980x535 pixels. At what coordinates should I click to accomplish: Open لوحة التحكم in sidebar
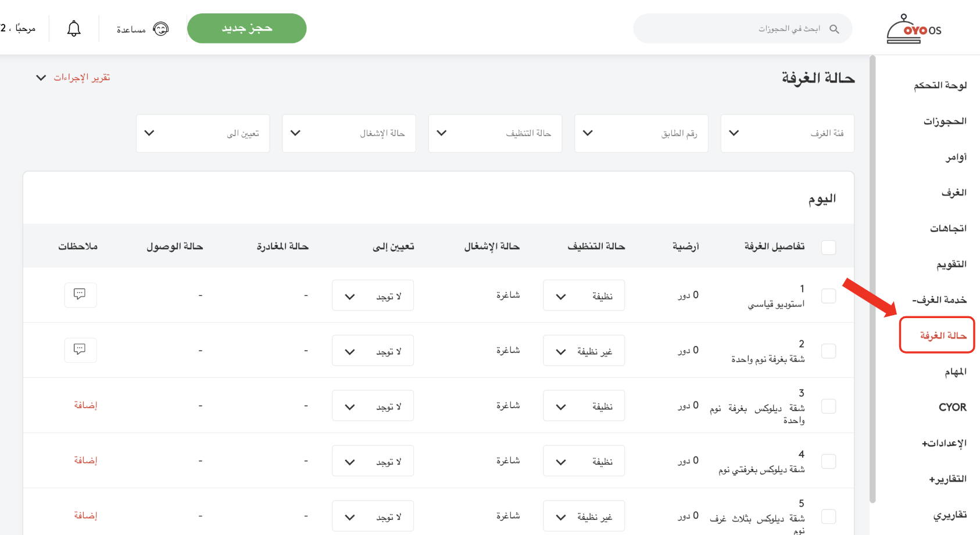point(940,85)
